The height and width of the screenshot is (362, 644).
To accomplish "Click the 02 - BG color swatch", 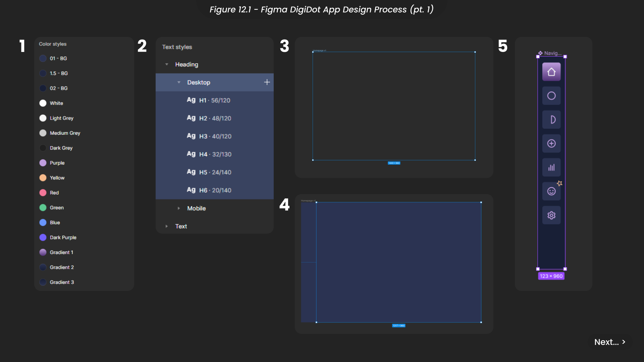I will (43, 88).
